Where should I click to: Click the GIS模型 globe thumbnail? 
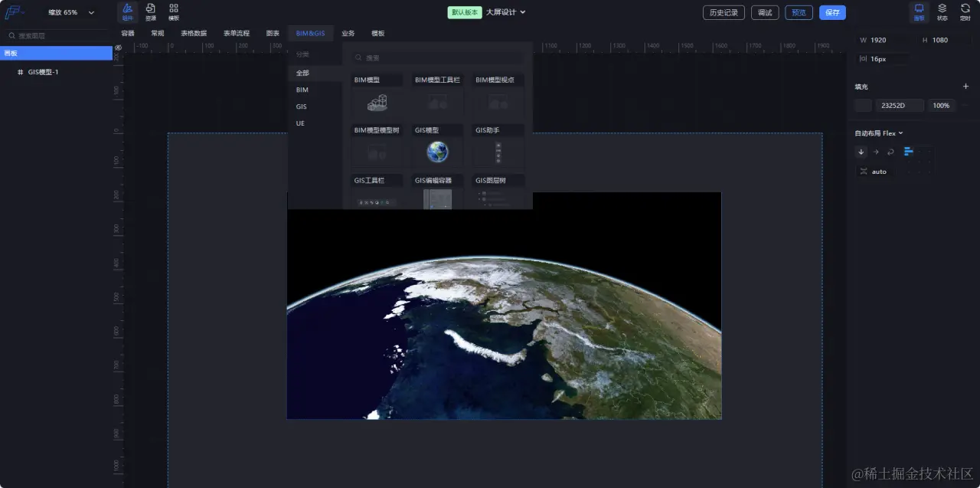point(438,152)
